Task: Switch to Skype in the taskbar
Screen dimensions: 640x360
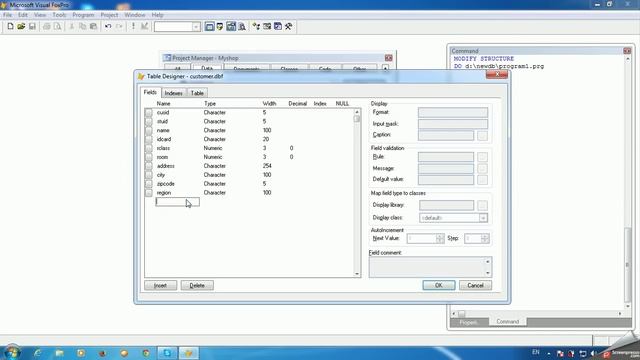Action: point(167,353)
